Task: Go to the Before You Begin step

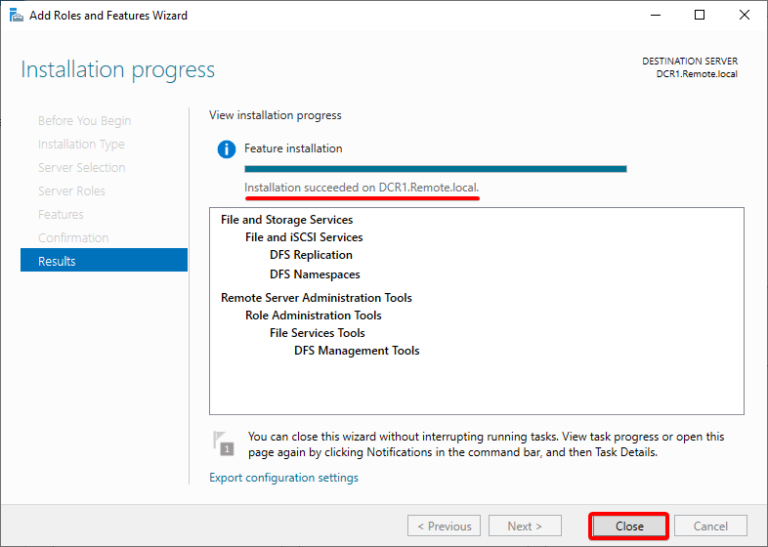Action: point(84,121)
